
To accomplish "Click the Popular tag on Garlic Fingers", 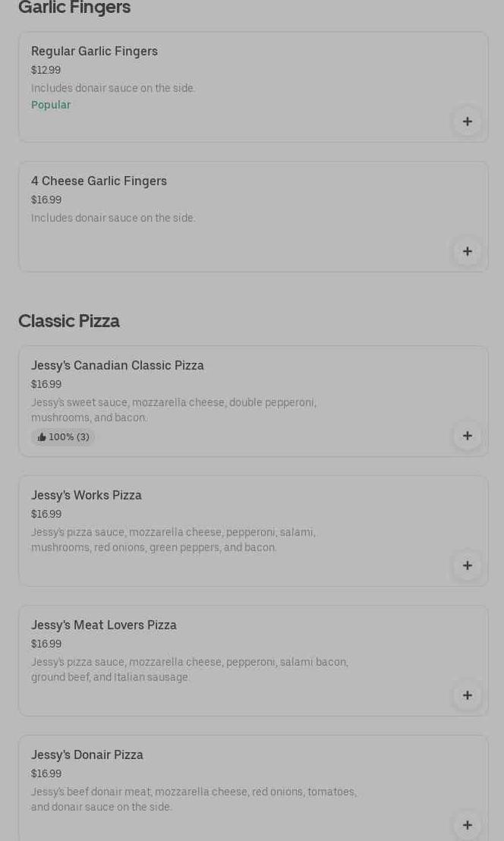I will 51,105.
